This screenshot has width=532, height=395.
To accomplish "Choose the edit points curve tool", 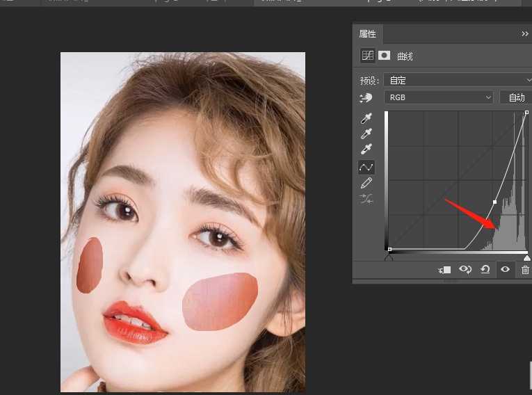I will coord(366,167).
